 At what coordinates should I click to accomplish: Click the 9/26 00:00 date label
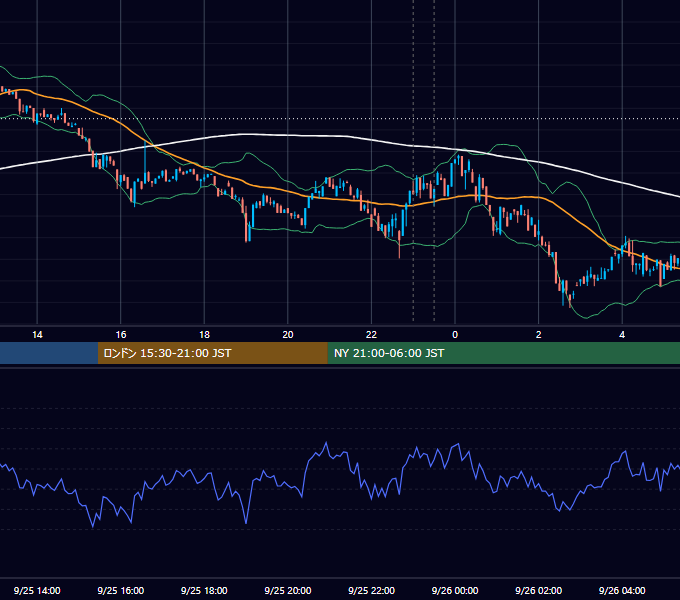[x=455, y=590]
